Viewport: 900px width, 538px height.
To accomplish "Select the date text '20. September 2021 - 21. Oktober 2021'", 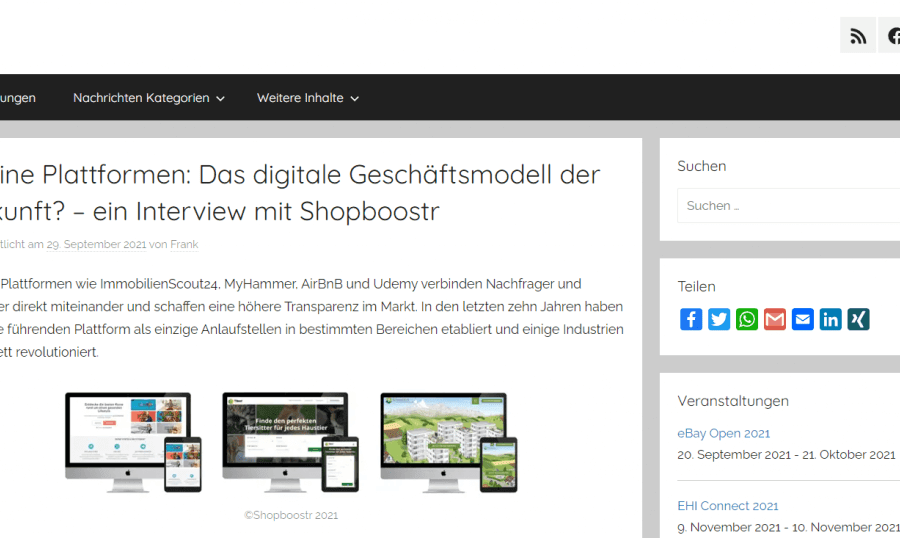I will [x=786, y=455].
